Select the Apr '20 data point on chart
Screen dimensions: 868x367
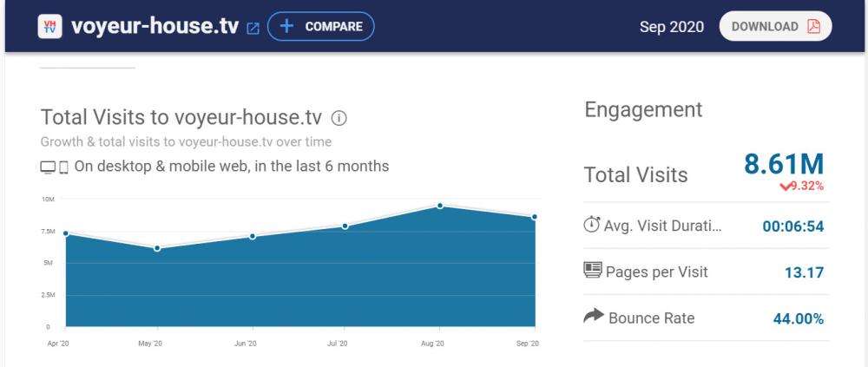[66, 233]
